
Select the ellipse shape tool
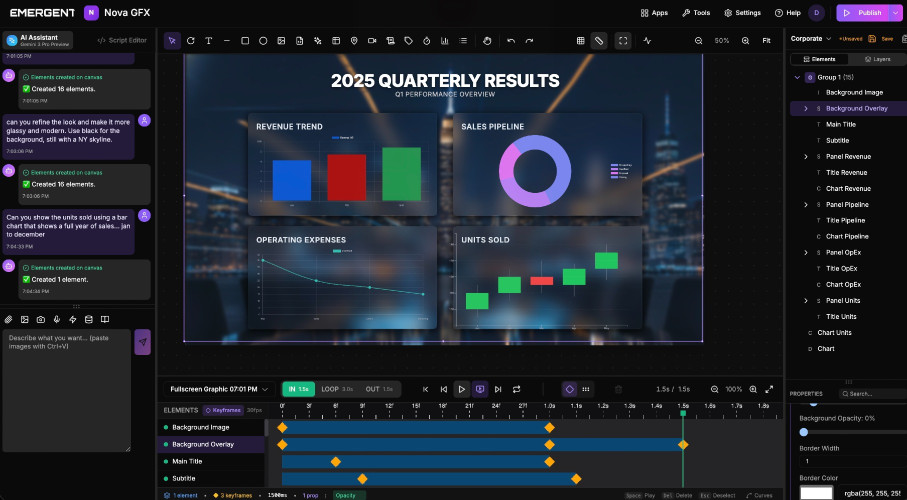point(263,41)
